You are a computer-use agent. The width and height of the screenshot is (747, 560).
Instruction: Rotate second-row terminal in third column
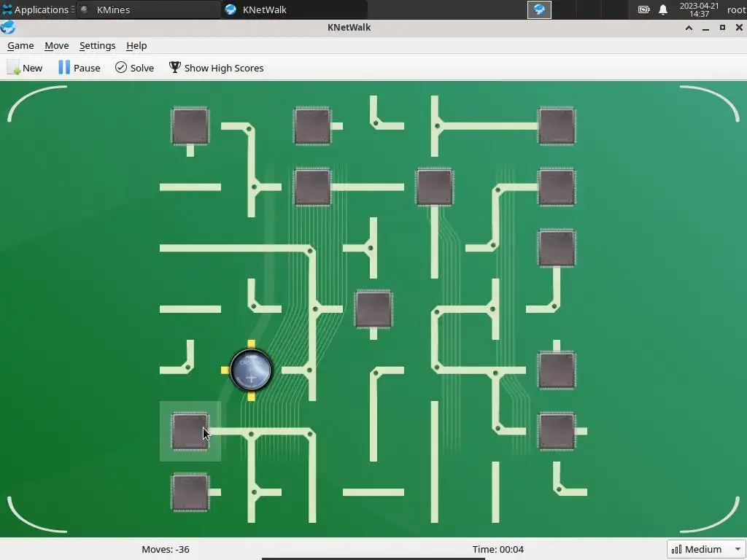click(x=312, y=187)
